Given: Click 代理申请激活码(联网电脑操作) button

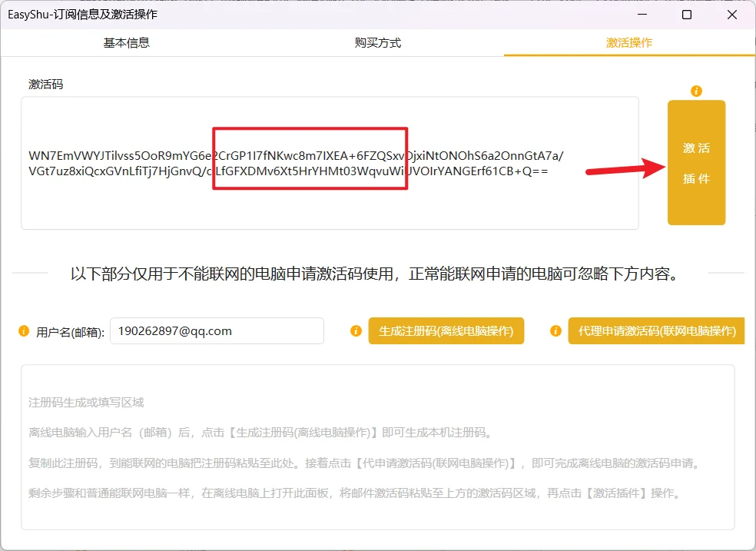Looking at the screenshot, I should 657,330.
